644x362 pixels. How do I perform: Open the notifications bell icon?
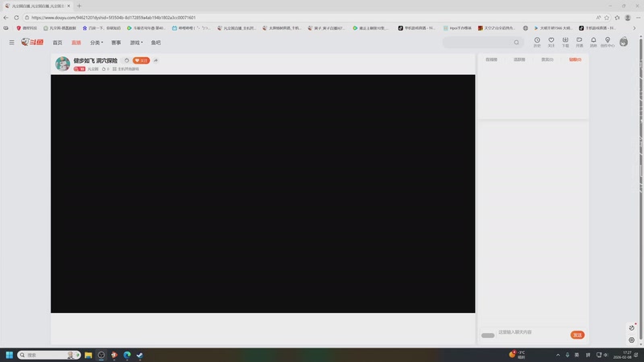[593, 42]
